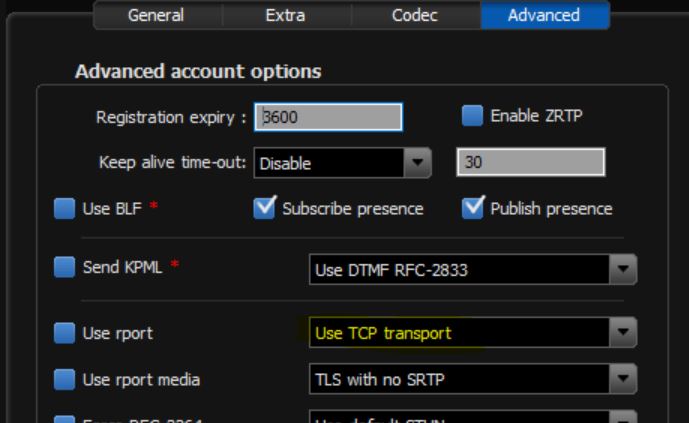Tick the Use BLF checkbox
Screen dimensions: 689x423
tap(64, 209)
